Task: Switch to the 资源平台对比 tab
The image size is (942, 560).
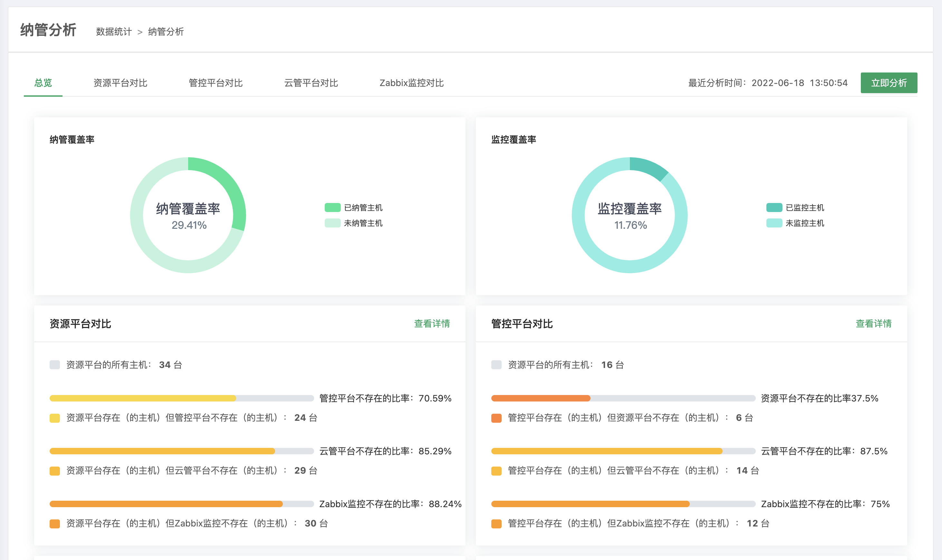Action: [120, 82]
